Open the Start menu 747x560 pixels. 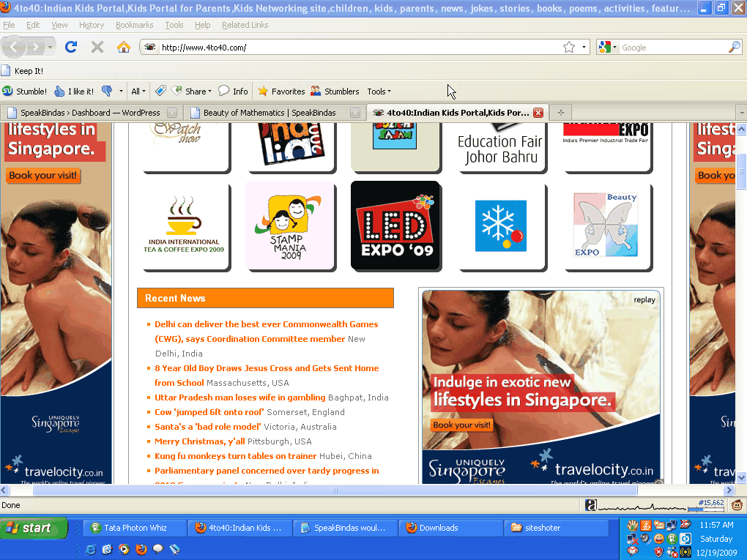(34, 528)
